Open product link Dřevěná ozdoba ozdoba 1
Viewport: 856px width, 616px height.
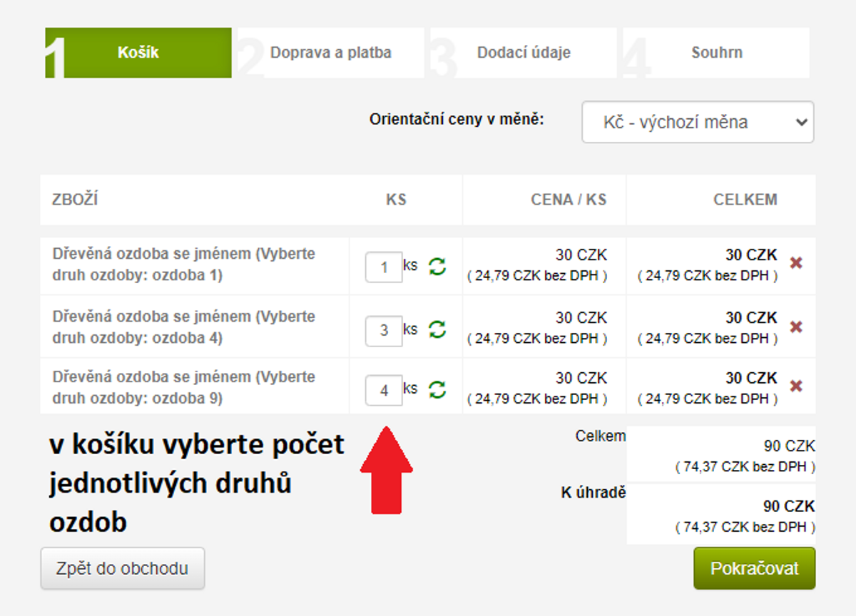[183, 264]
